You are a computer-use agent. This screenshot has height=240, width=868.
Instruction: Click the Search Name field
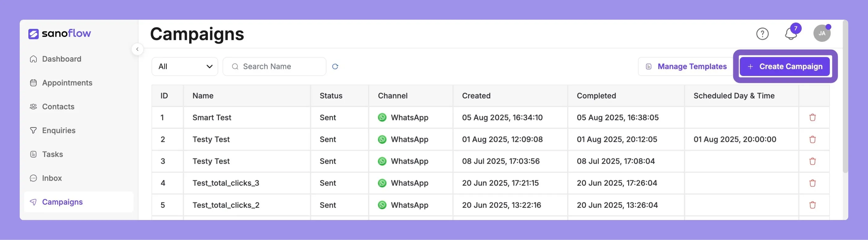pos(274,66)
